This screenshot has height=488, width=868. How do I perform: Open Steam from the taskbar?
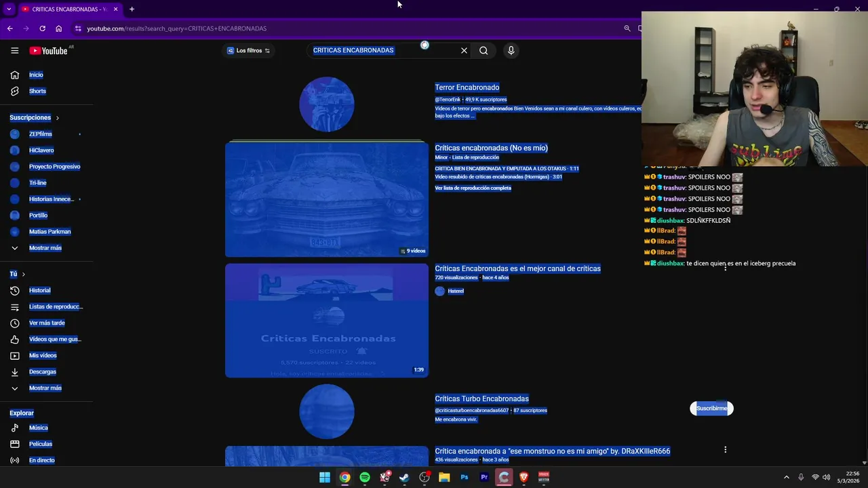(404, 477)
